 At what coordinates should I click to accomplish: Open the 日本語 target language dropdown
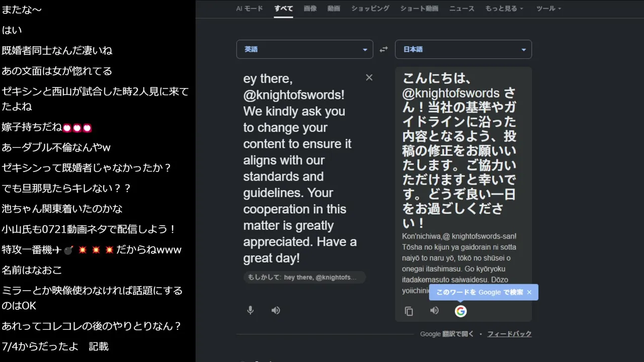pyautogui.click(x=463, y=49)
